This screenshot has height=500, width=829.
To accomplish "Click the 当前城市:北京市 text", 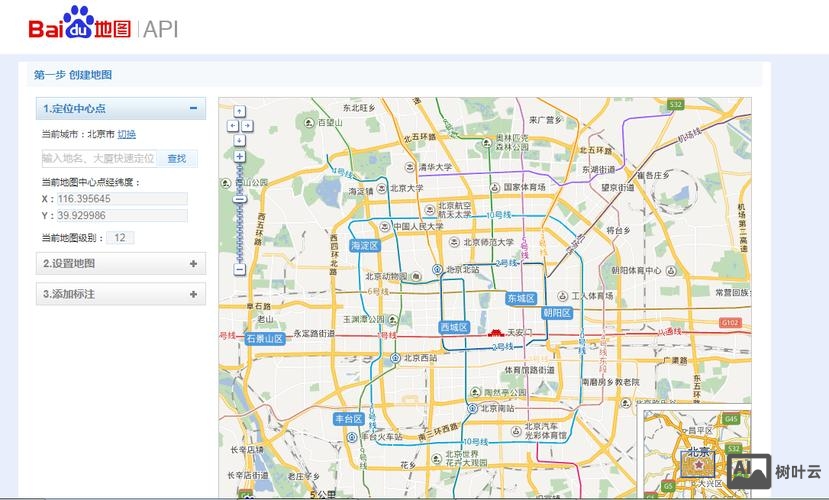I will pos(78,134).
